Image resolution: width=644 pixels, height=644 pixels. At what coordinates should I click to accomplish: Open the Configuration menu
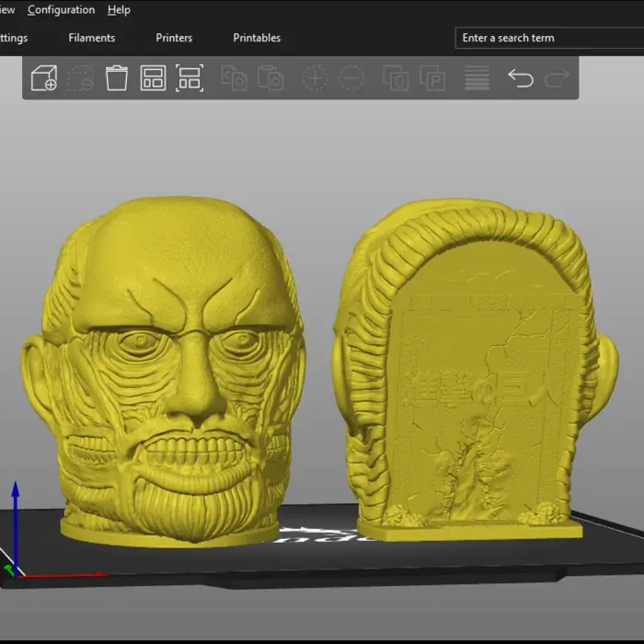[x=61, y=10]
